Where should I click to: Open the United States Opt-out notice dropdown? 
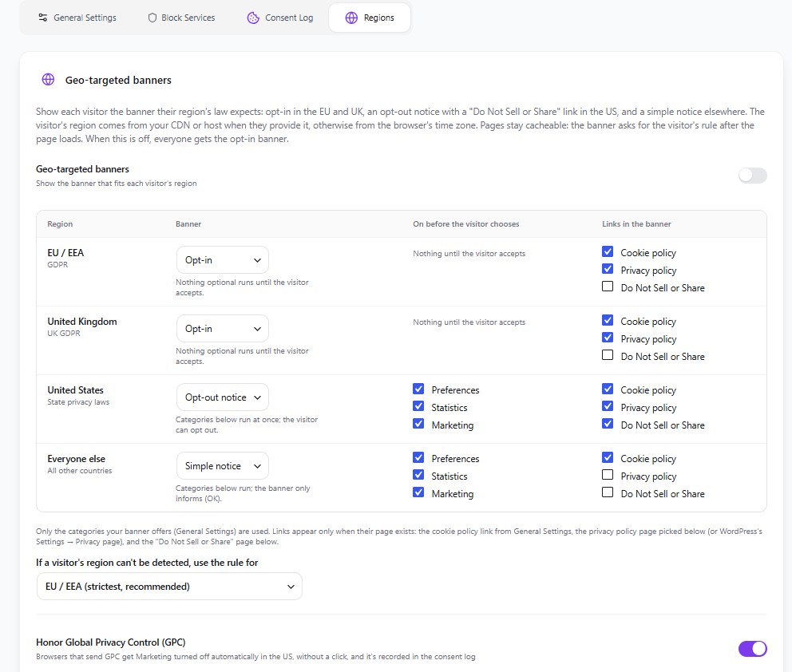coord(222,397)
